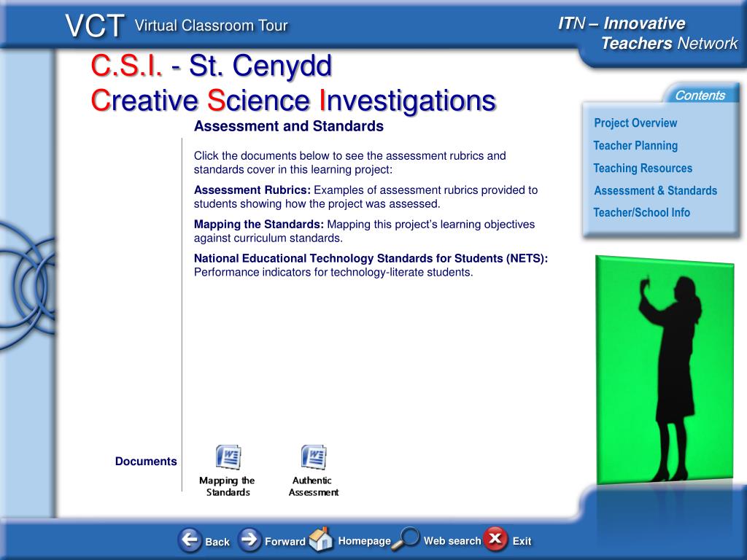Click the Authentic Assessment document caption
The image size is (747, 560).
[x=314, y=486]
